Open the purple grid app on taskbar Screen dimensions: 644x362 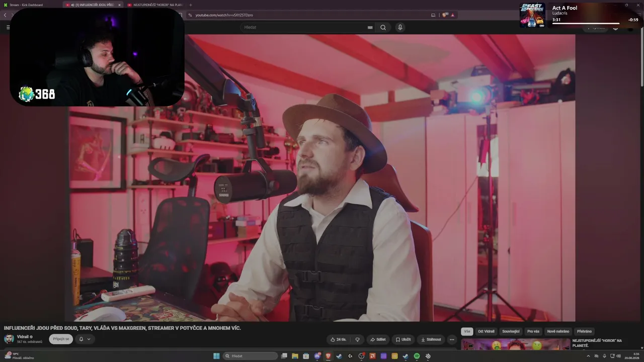(383, 356)
